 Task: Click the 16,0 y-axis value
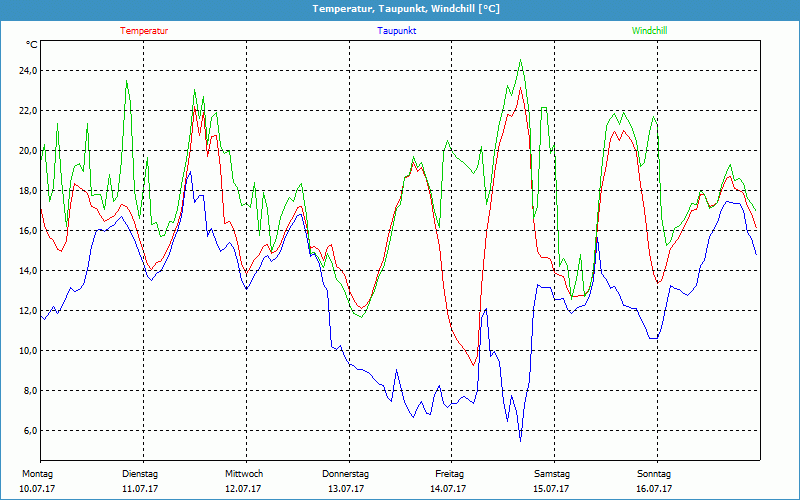28,230
